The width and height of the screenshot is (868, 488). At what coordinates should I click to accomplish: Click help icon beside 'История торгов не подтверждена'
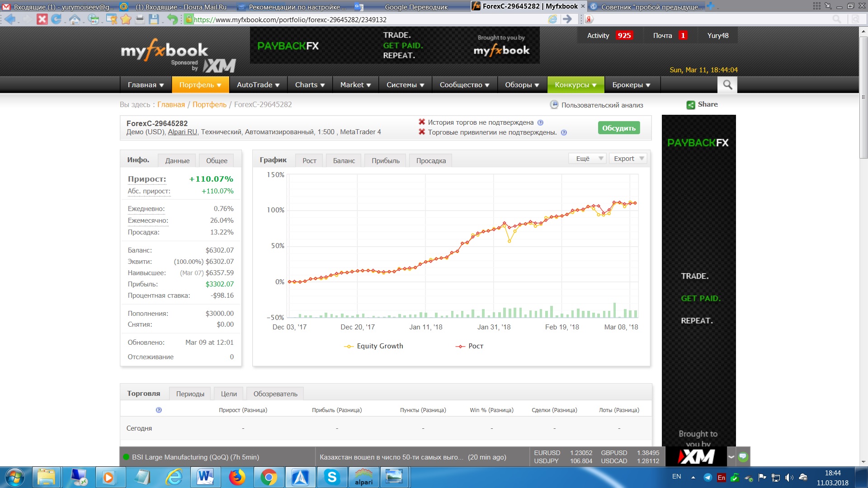pyautogui.click(x=540, y=122)
